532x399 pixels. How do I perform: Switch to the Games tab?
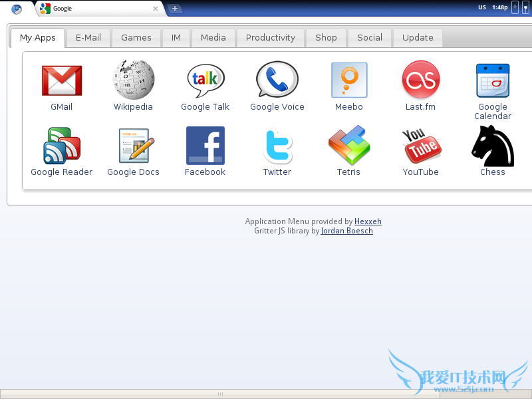click(x=136, y=38)
